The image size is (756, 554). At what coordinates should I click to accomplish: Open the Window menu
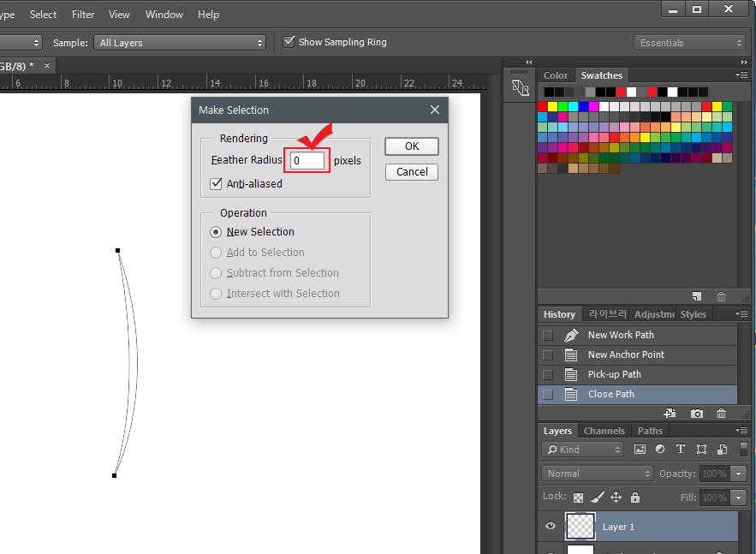point(164,15)
